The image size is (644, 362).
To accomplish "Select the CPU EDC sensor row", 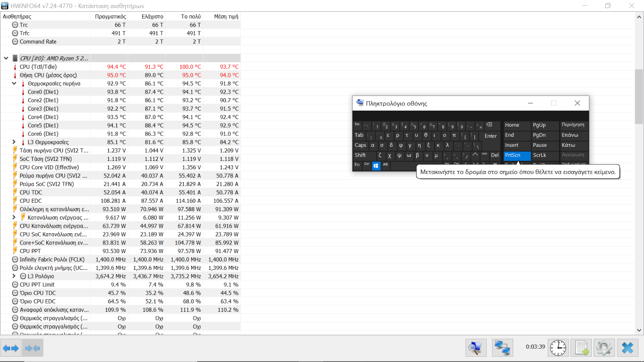I will 120,201.
